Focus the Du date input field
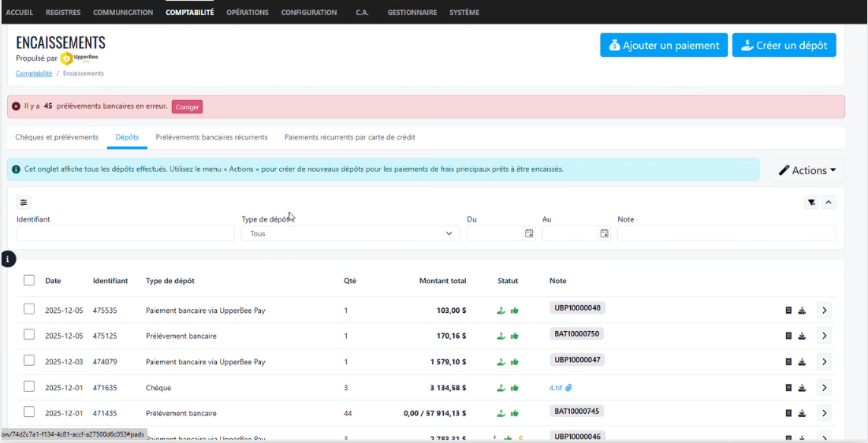This screenshot has height=443, width=868. [x=495, y=233]
